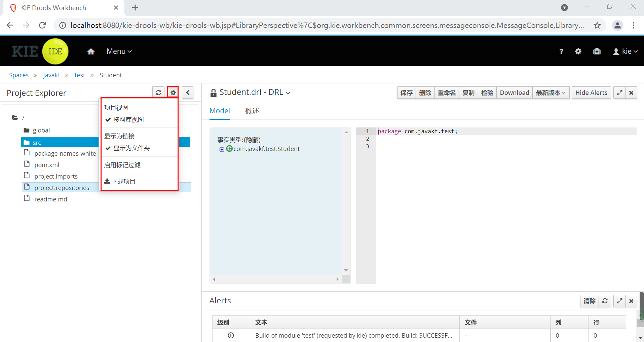Click fact panel vertical scrollbar down arrow
Viewport: 644px width, 342px height.
point(346,270)
